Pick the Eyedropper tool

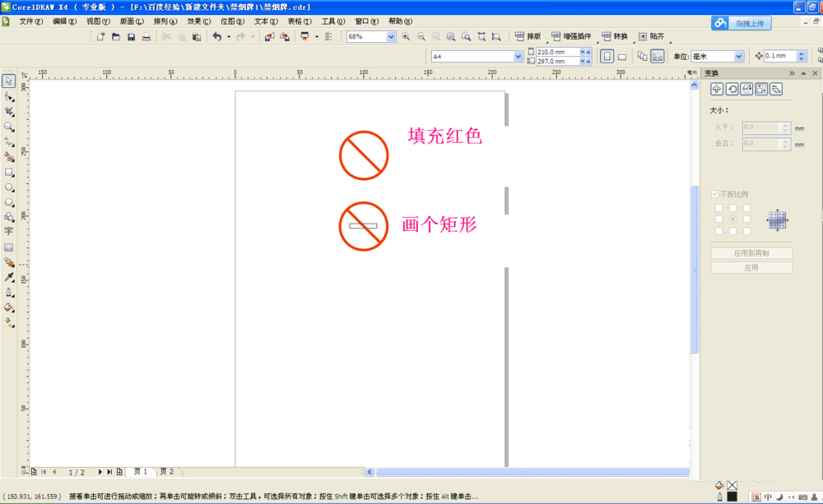coord(10,278)
